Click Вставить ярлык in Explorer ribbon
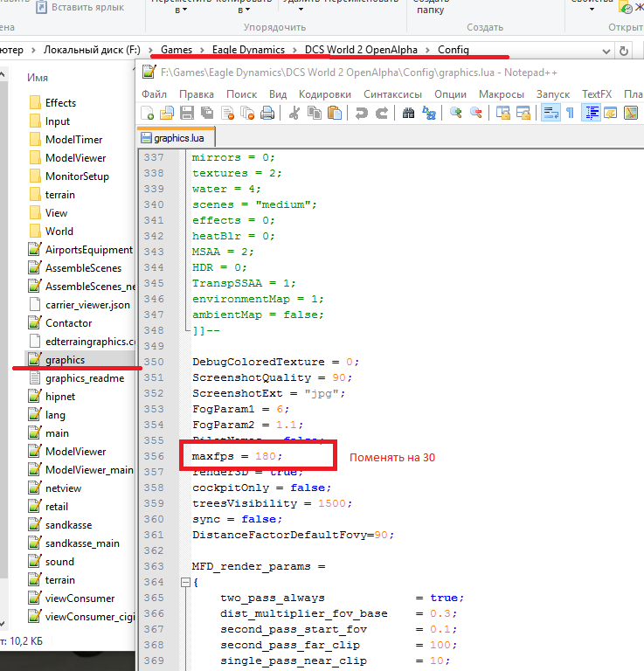 (x=81, y=7)
